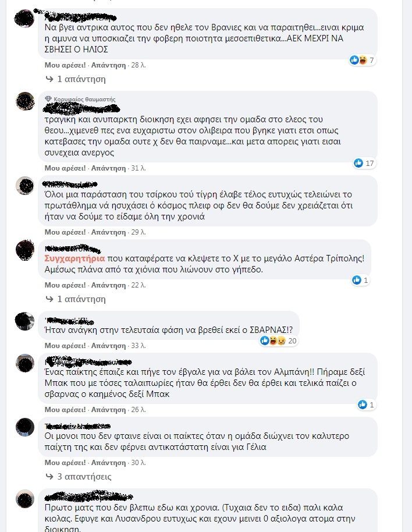Click the diamond top fan badge icon
Viewport: 412px width, 532px height.
(x=48, y=99)
